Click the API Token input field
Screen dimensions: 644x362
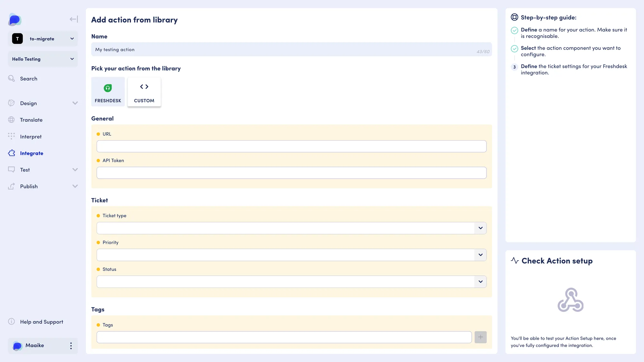point(291,173)
